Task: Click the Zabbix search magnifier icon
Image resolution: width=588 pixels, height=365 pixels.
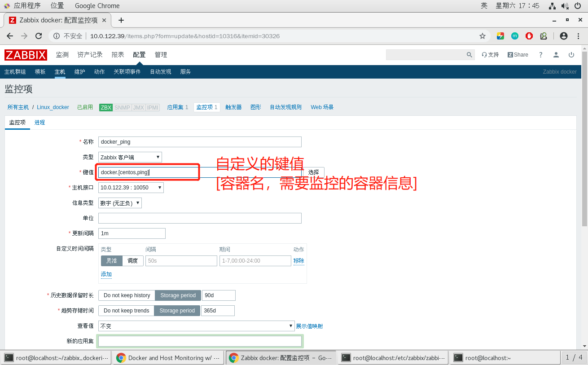Action: (470, 54)
